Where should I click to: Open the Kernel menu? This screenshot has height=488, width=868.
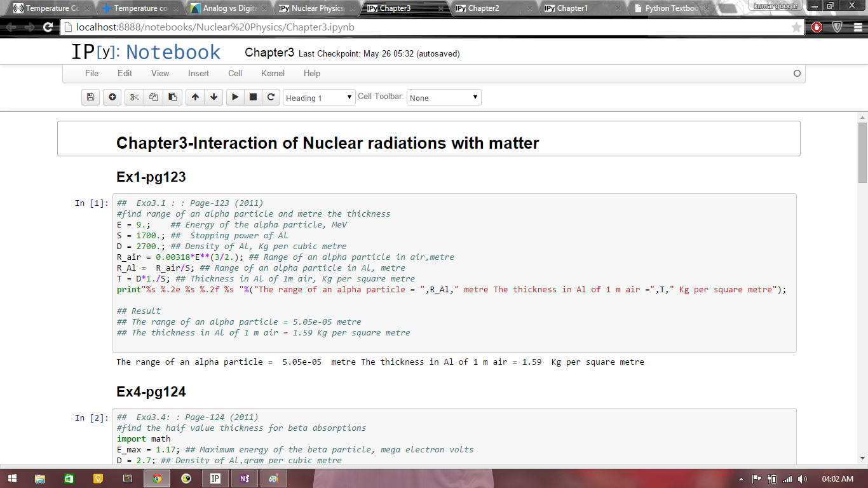pos(273,73)
